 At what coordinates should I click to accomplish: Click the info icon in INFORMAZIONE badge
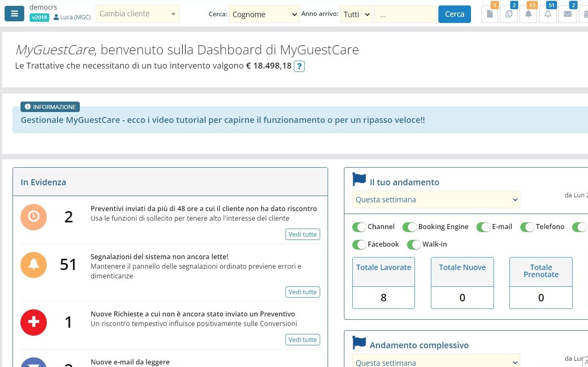[x=28, y=107]
